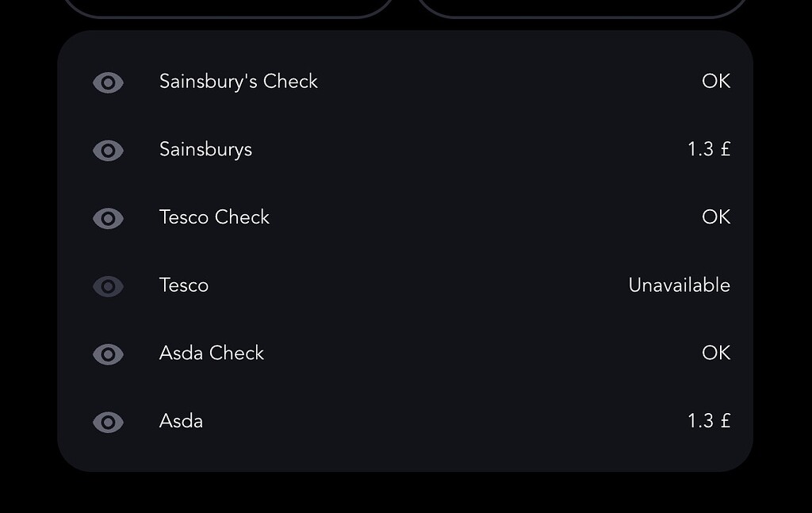Click the partially visible top-right card
Viewport: 812px width, 513px height.
click(582, 7)
